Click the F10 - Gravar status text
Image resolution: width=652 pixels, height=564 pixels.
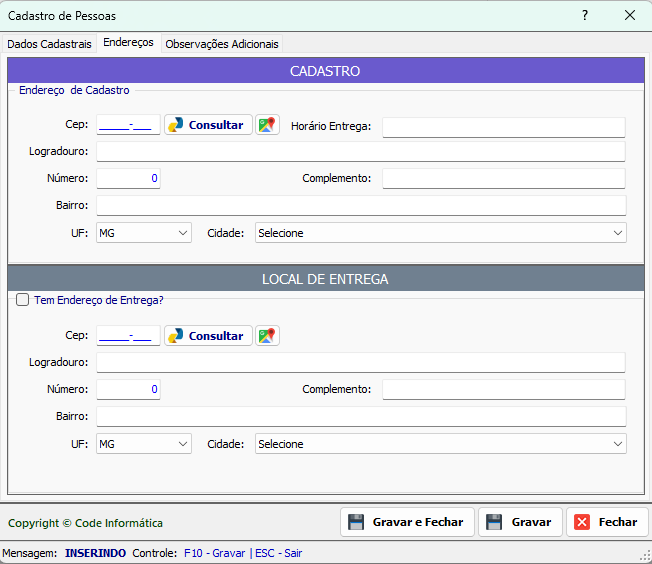point(215,553)
